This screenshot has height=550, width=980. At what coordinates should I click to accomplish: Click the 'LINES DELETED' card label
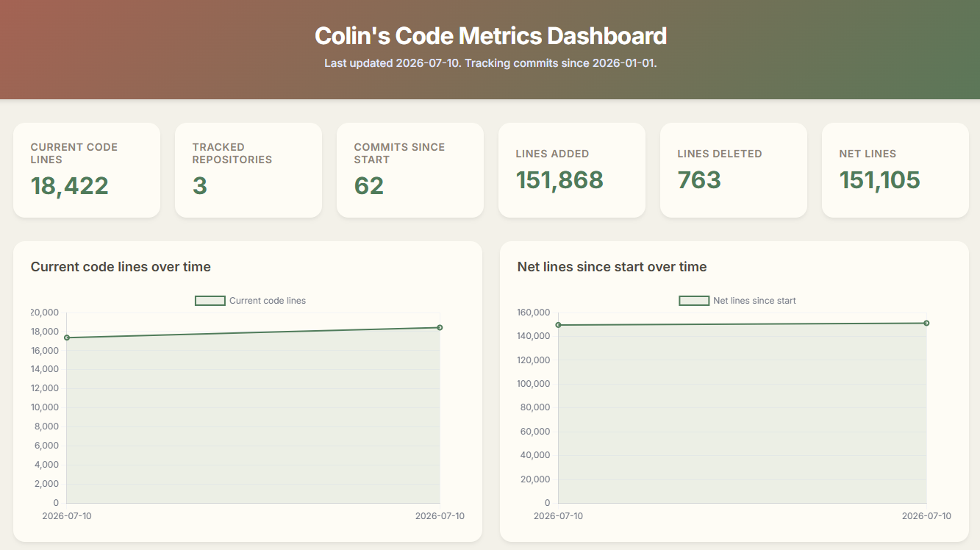[720, 154]
